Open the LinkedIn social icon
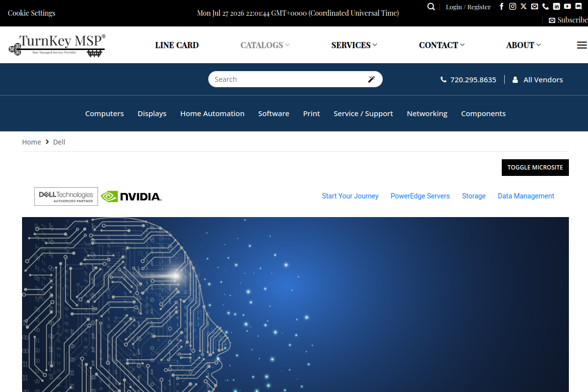Image resolution: width=588 pixels, height=392 pixels. [x=557, y=6]
